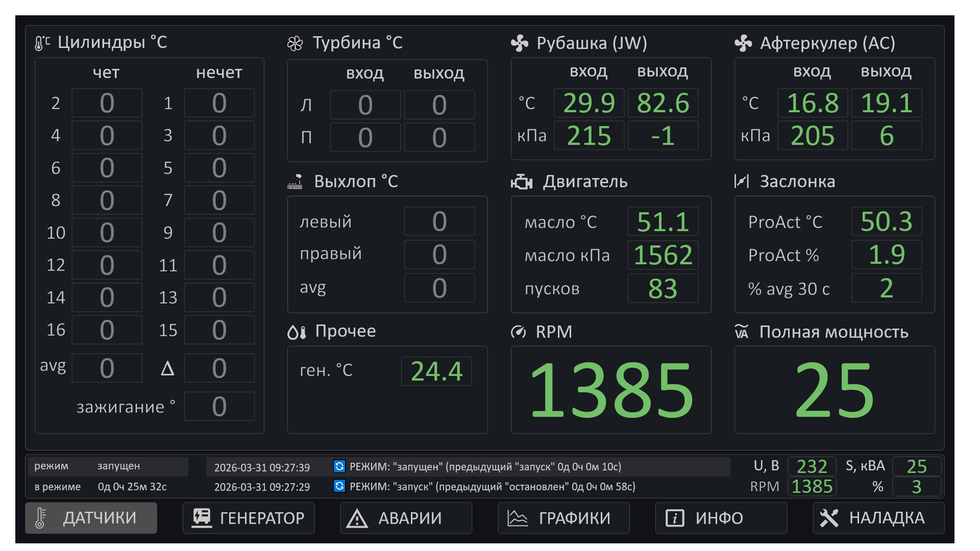Click the refresh icon on the 09:27:39 log entry
Viewport: 980px width, 551px height.
pos(339,466)
